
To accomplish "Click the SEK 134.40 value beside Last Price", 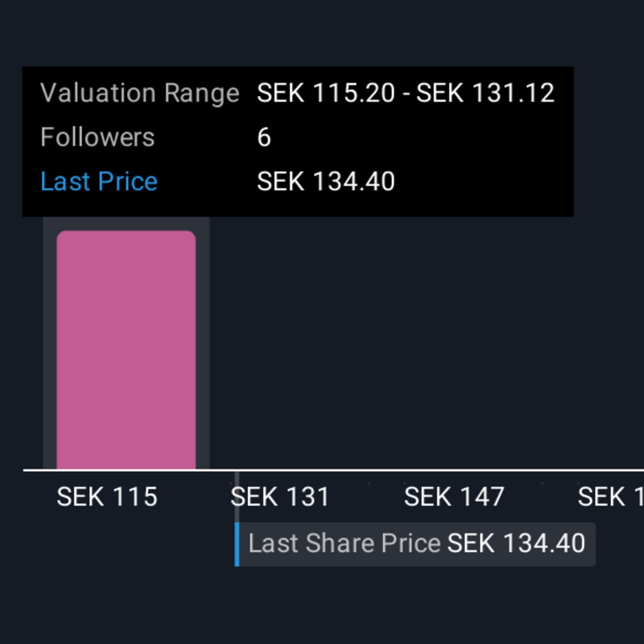I will (x=326, y=181).
